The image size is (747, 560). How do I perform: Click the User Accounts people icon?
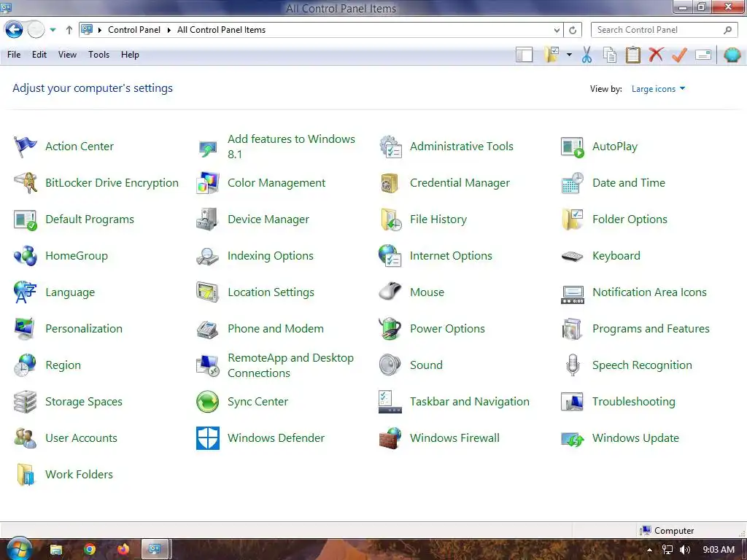pos(25,438)
